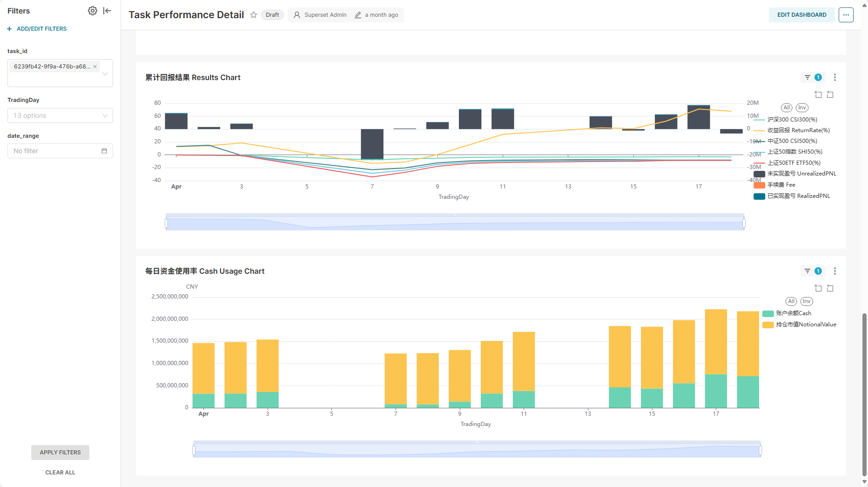
Task: Star the Task Performance Detail dashboard
Action: (254, 15)
